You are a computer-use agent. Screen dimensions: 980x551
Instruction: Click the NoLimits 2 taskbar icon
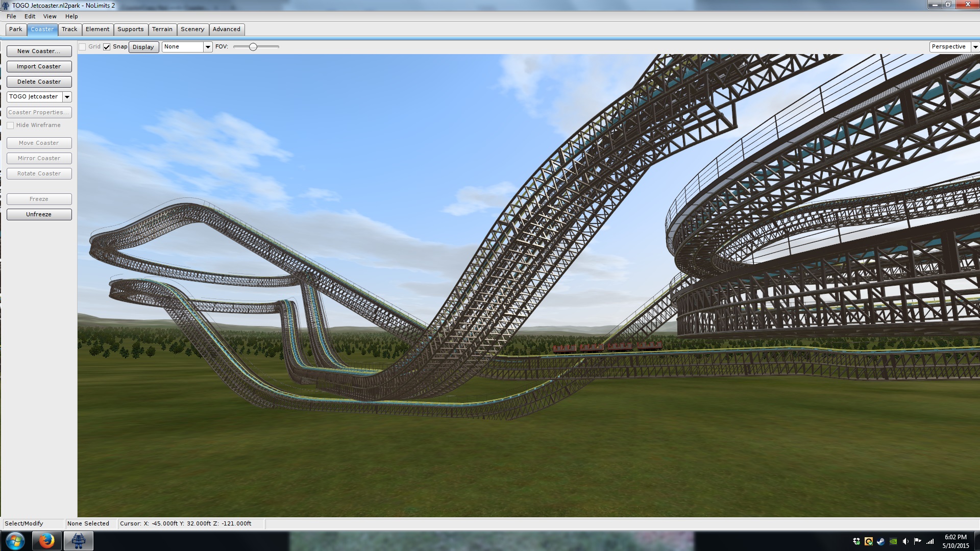(x=78, y=540)
